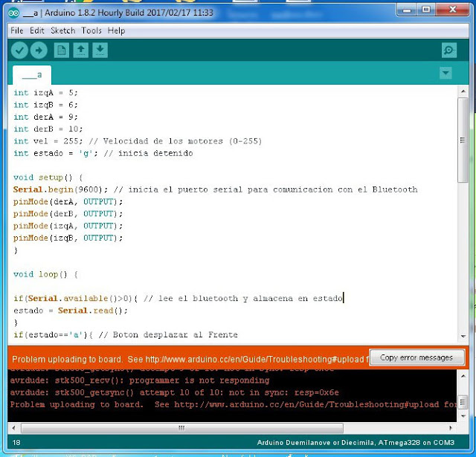Viewport: 476px width, 457px height.
Task: Open the Help menu
Action: point(116,30)
